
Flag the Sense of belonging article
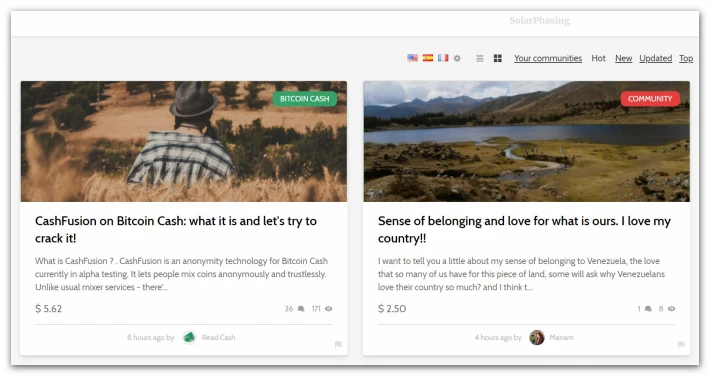[681, 345]
